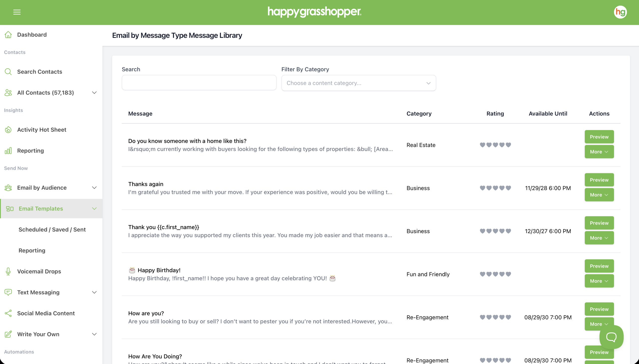Click the Dashboard home icon

(x=8, y=34)
